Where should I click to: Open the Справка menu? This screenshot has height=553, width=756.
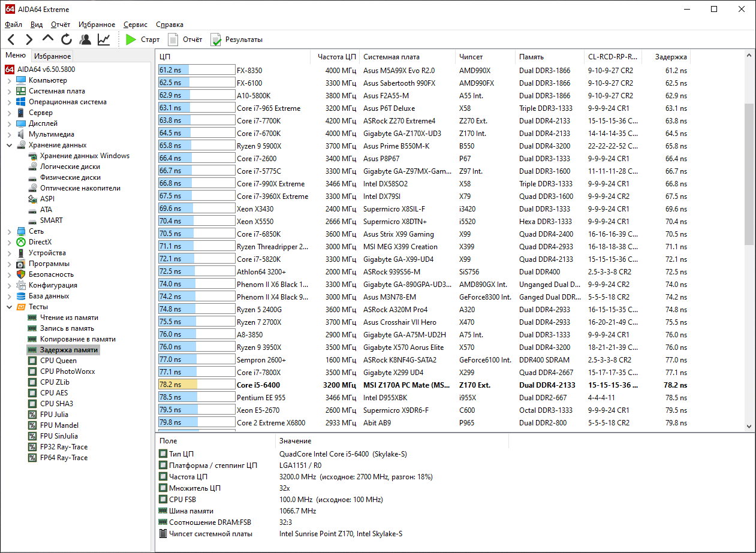coord(170,25)
